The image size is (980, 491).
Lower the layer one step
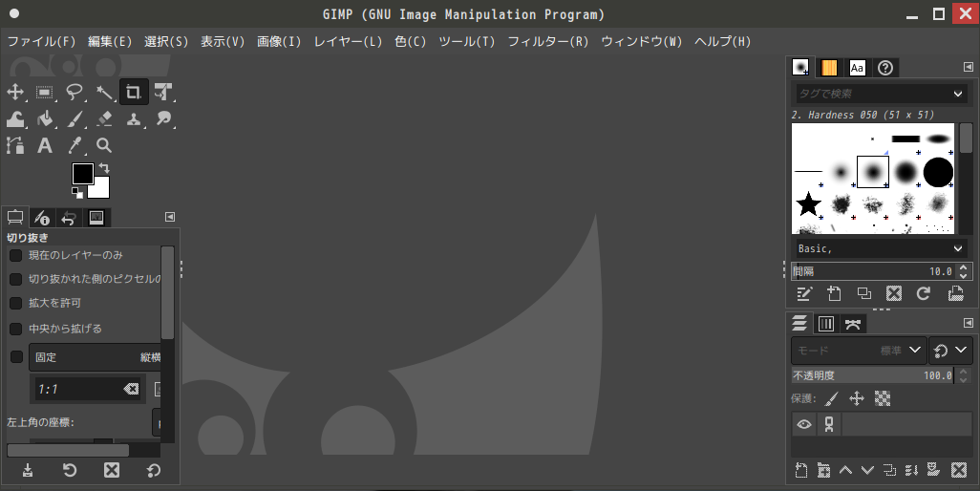867,470
